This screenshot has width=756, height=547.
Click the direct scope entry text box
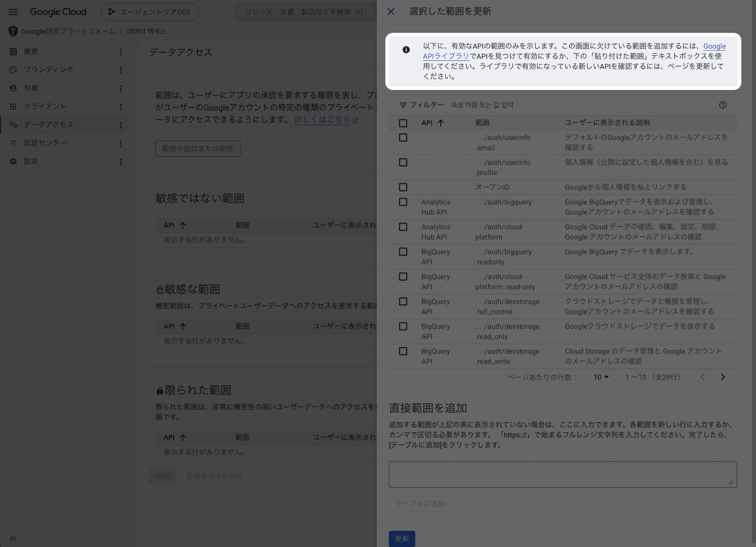pos(563,475)
